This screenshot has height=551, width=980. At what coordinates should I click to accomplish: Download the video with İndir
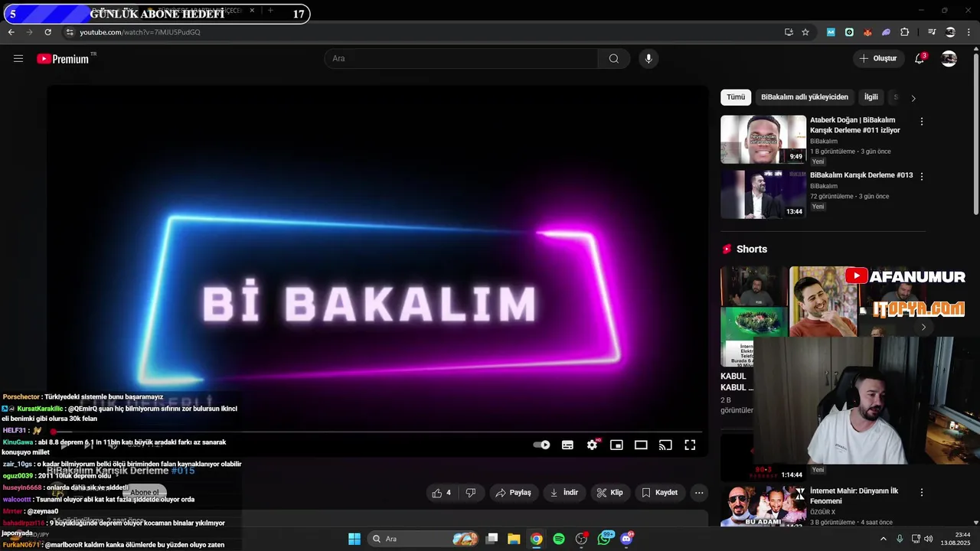point(564,493)
